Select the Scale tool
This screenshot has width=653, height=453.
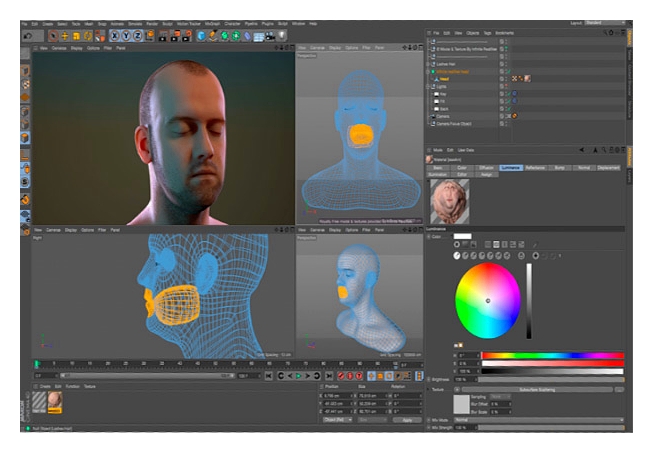pyautogui.click(x=76, y=36)
